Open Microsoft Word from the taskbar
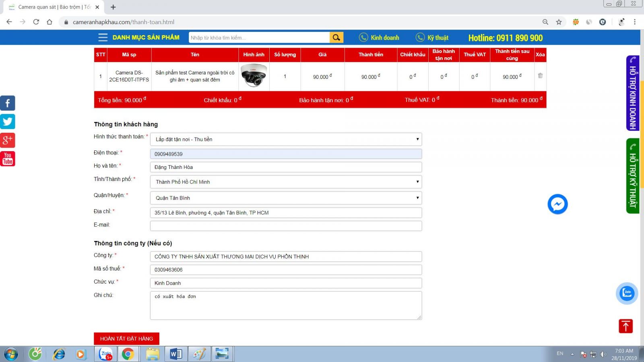 tap(176, 354)
